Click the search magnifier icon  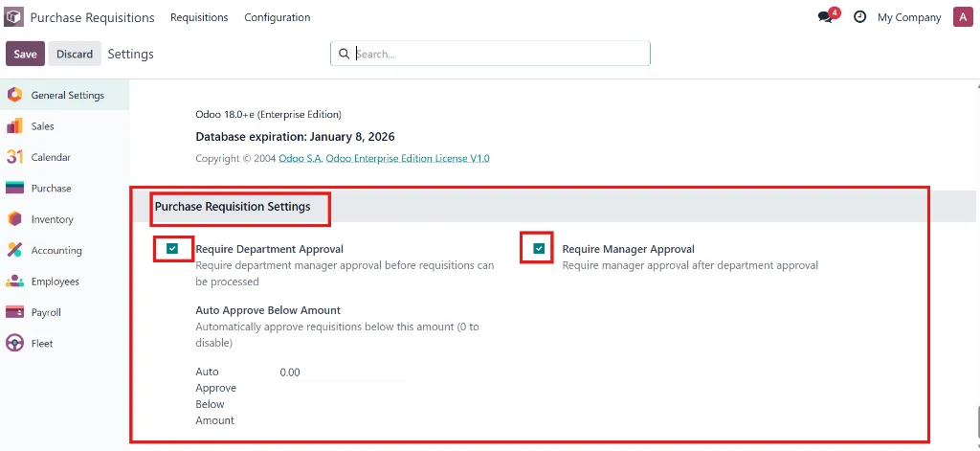coord(344,54)
